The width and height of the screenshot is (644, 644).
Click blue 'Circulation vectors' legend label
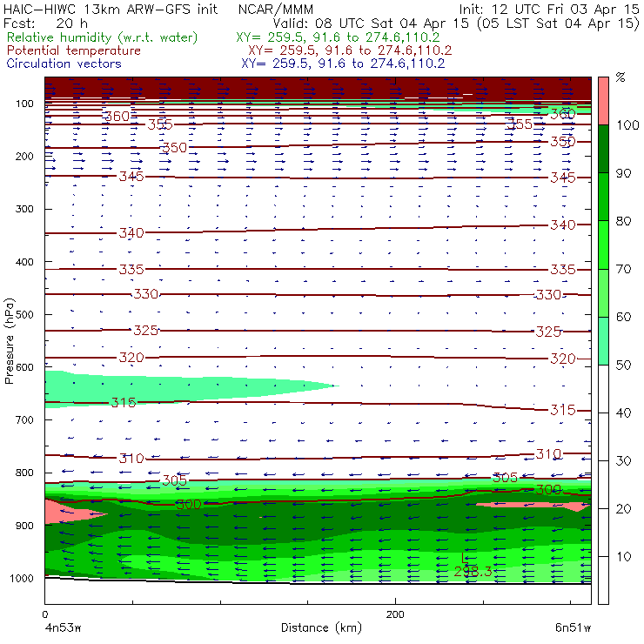[64, 64]
